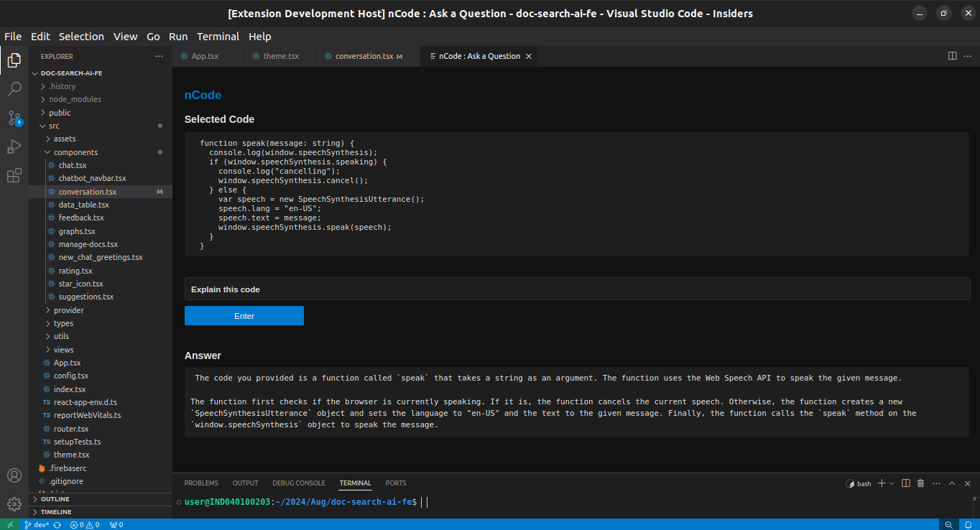Close the terminal panel
Screen dimensions: 980x530
967,483
